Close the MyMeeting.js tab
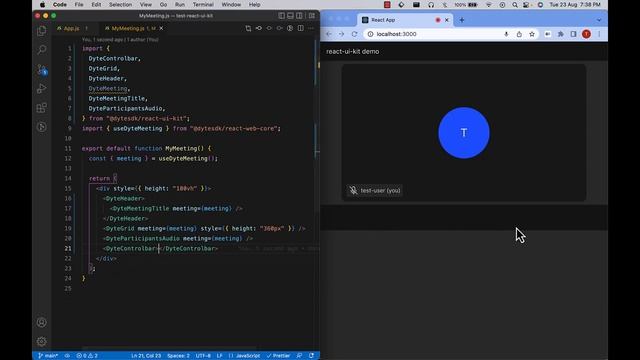The image size is (640, 360). (x=161, y=28)
